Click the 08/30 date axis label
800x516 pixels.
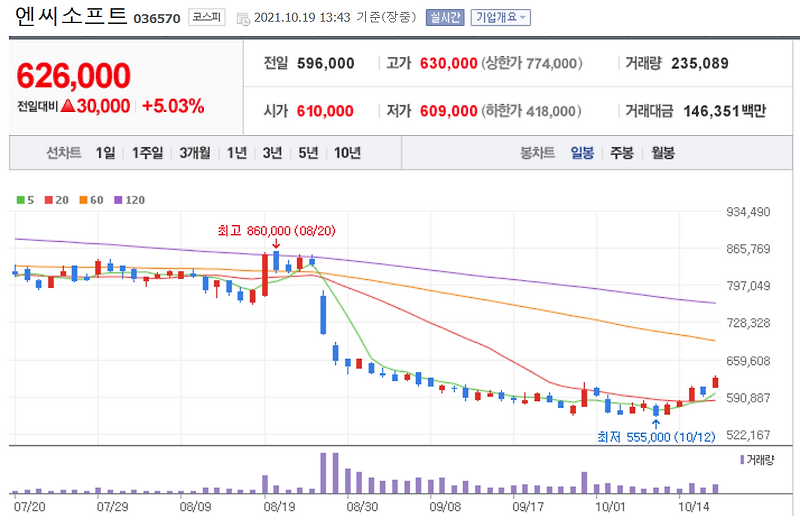pyautogui.click(x=362, y=506)
